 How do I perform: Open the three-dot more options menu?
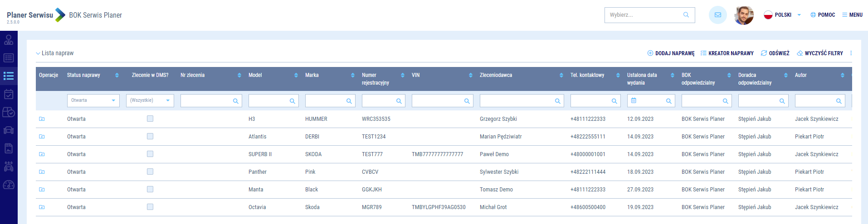[851, 53]
